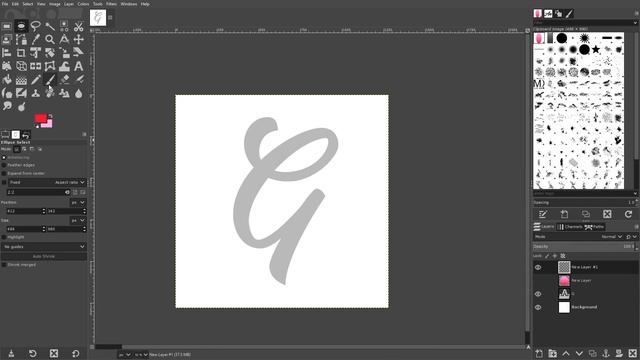Open the status bar zoom level dropdown
The height and width of the screenshot is (360, 640).
coord(141,355)
